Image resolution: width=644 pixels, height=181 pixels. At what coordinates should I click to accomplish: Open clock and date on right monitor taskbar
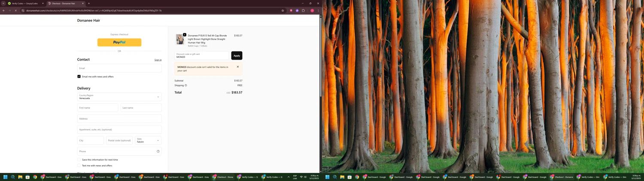pos(636,177)
